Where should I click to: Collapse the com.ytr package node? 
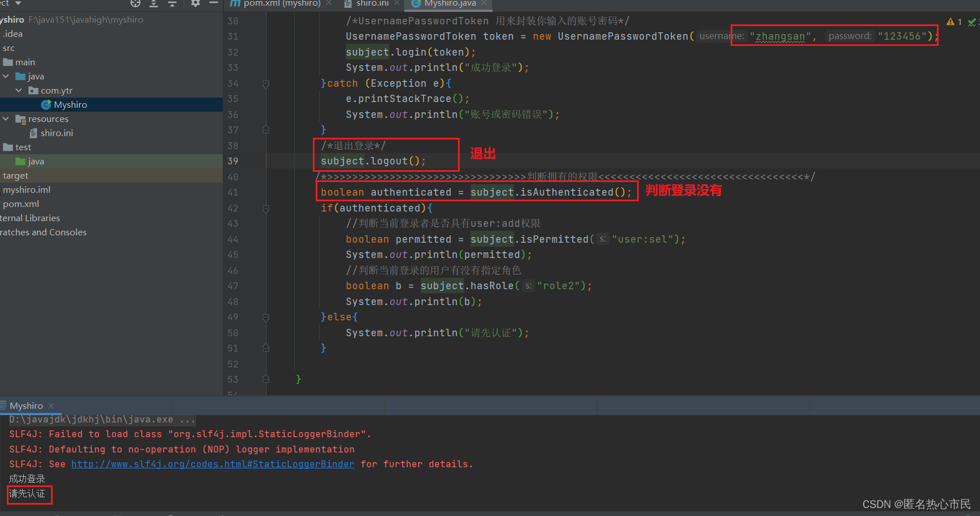(19, 90)
